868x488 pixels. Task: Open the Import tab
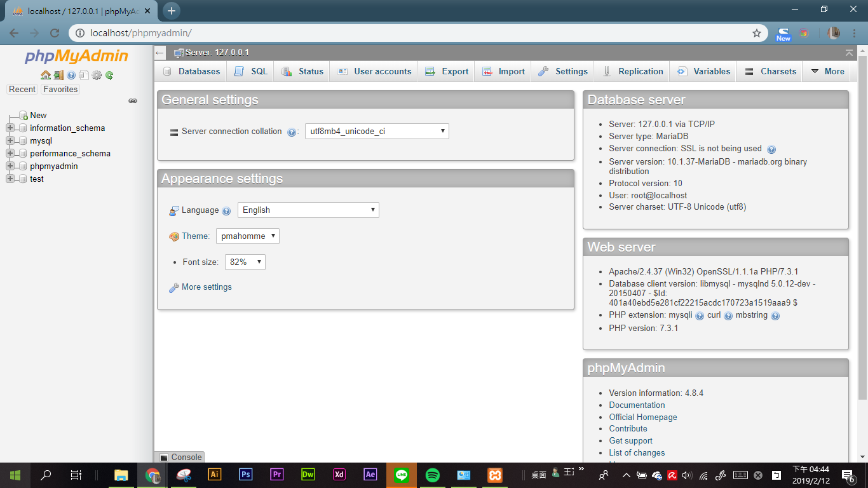(x=503, y=71)
